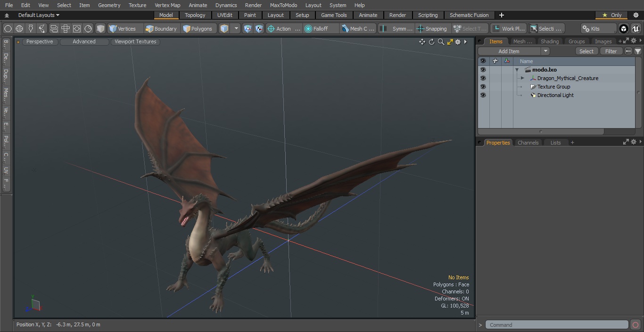The width and height of the screenshot is (644, 332).
Task: Toggle Snapping on the toolbar
Action: (x=432, y=29)
